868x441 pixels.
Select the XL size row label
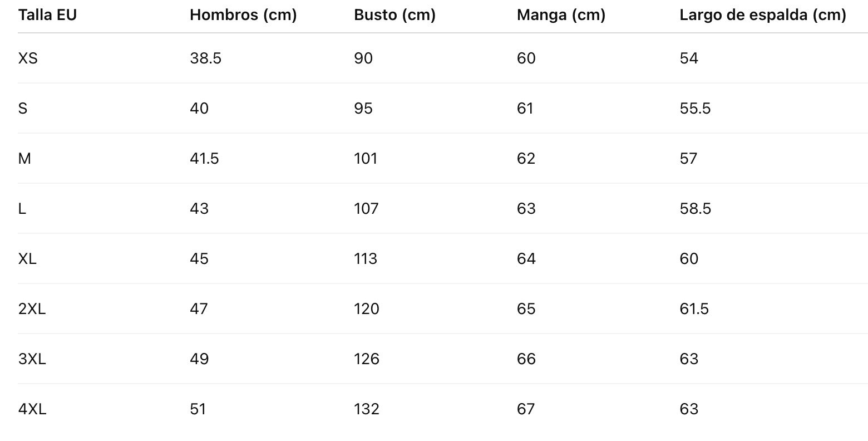click(x=27, y=259)
